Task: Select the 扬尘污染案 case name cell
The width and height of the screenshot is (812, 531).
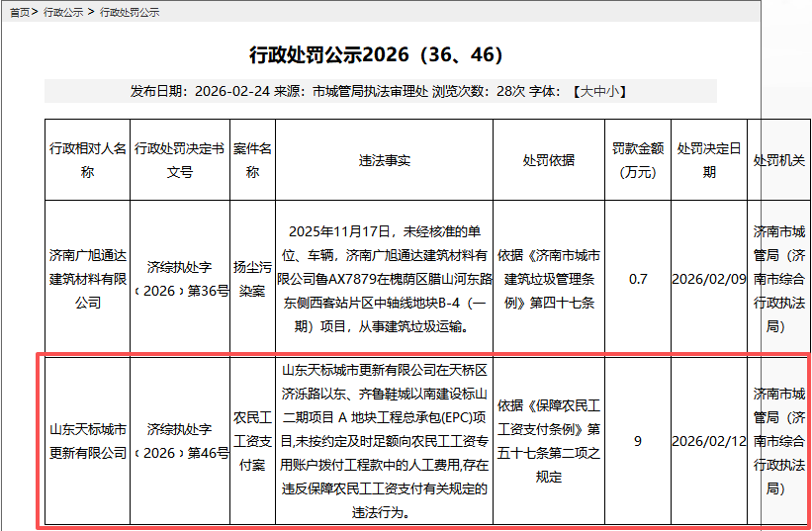Action: tap(252, 279)
